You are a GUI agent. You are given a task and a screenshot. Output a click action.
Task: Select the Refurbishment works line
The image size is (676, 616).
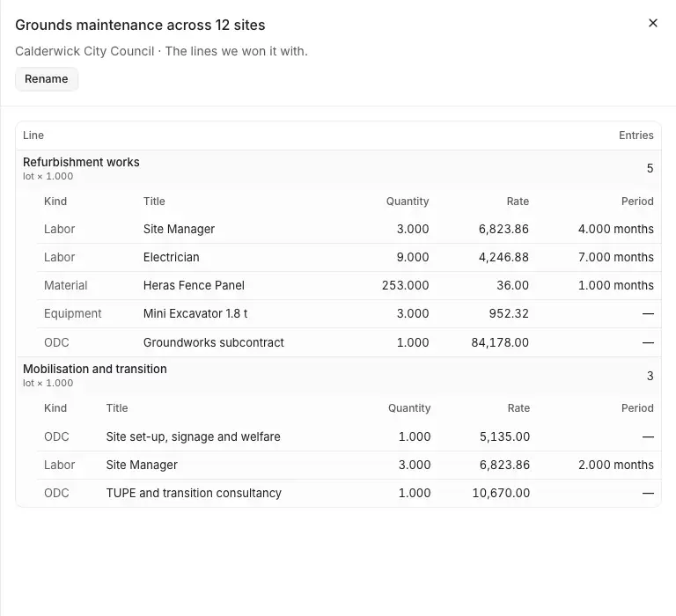(338, 169)
